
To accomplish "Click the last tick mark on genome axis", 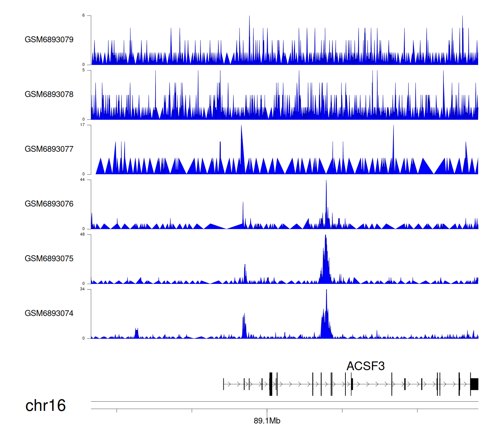I will pos(417,411).
